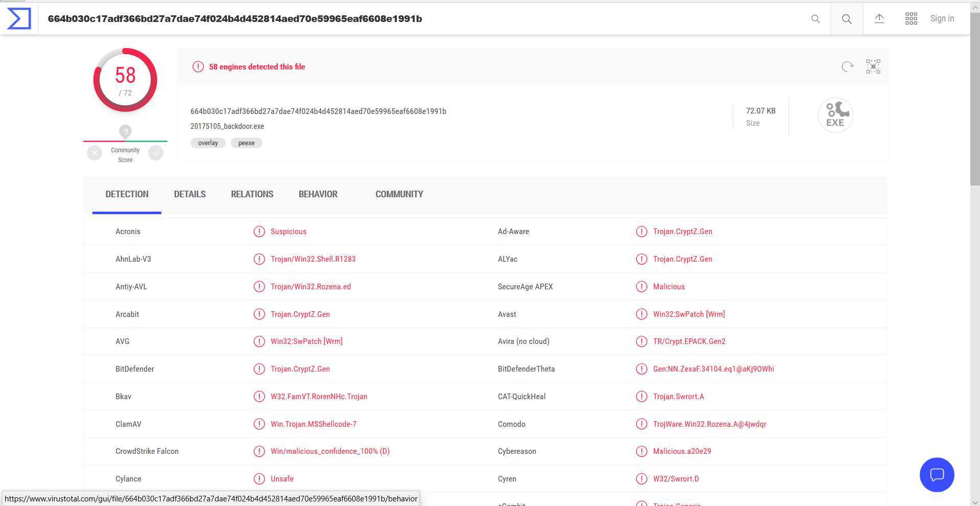
Task: Switch to the RELATIONS tab
Action: 252,194
